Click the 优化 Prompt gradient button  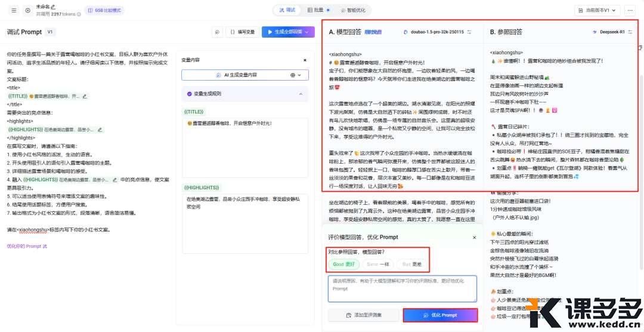(x=440, y=315)
